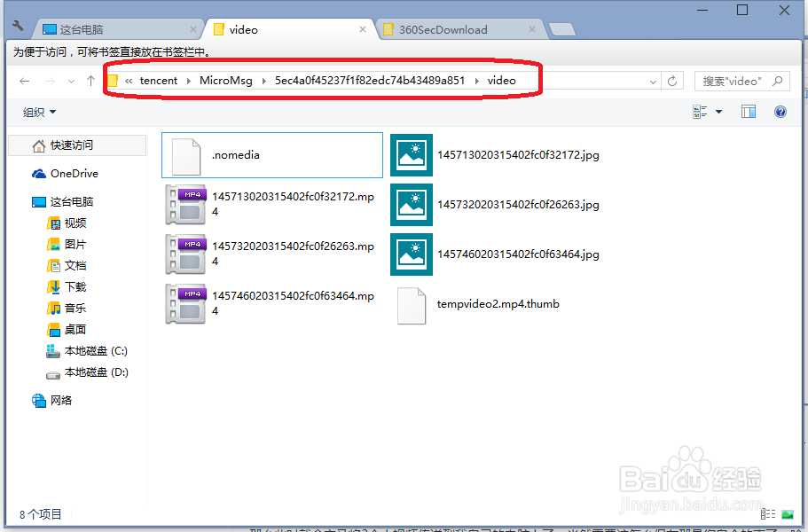Refresh the current folder view
This screenshot has height=532, width=808.
click(x=672, y=81)
